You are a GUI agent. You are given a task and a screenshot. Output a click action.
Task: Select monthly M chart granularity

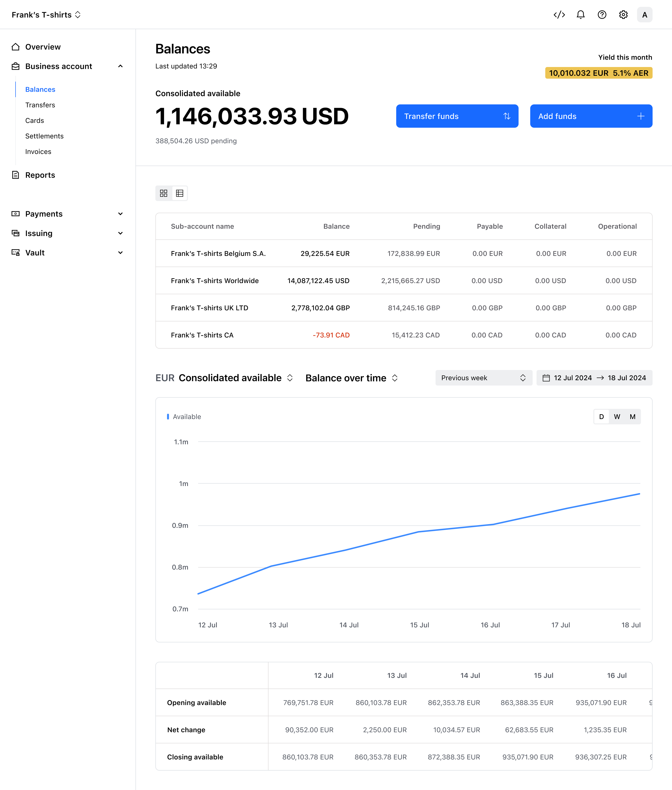[633, 417]
